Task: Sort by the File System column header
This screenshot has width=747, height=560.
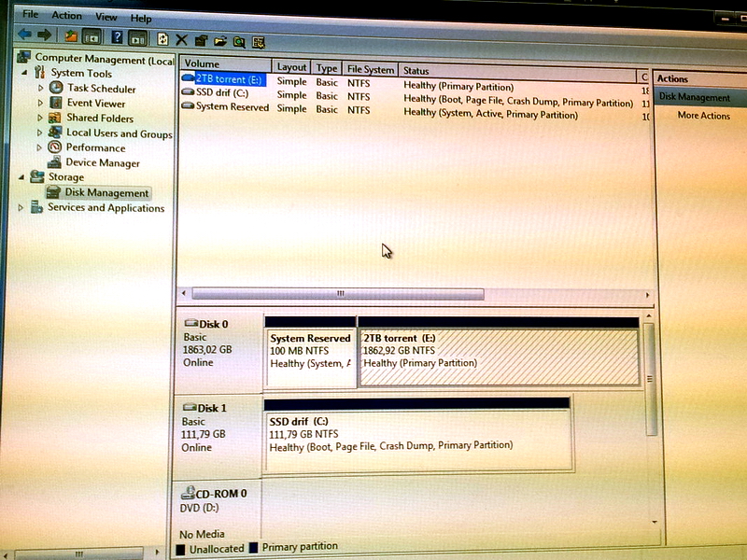Action: pos(370,69)
